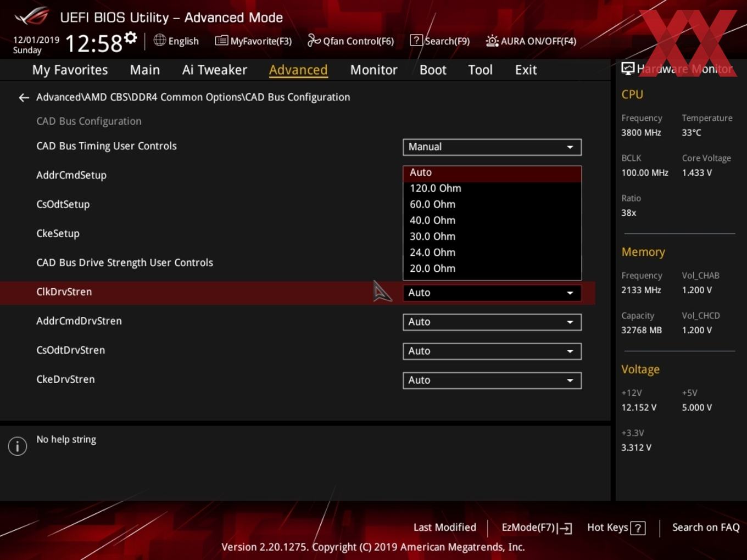Click the CPU frequency value 3800 MHz
The image size is (747, 560).
coord(641,132)
